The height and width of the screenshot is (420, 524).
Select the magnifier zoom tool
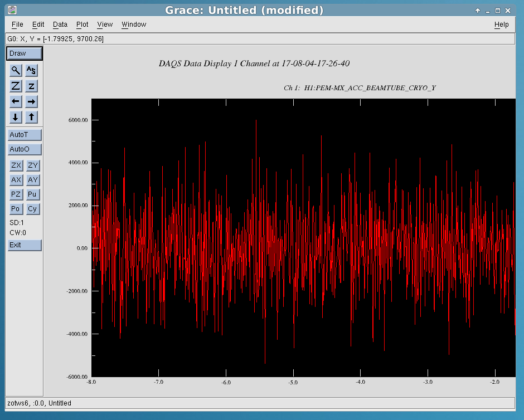tap(16, 70)
